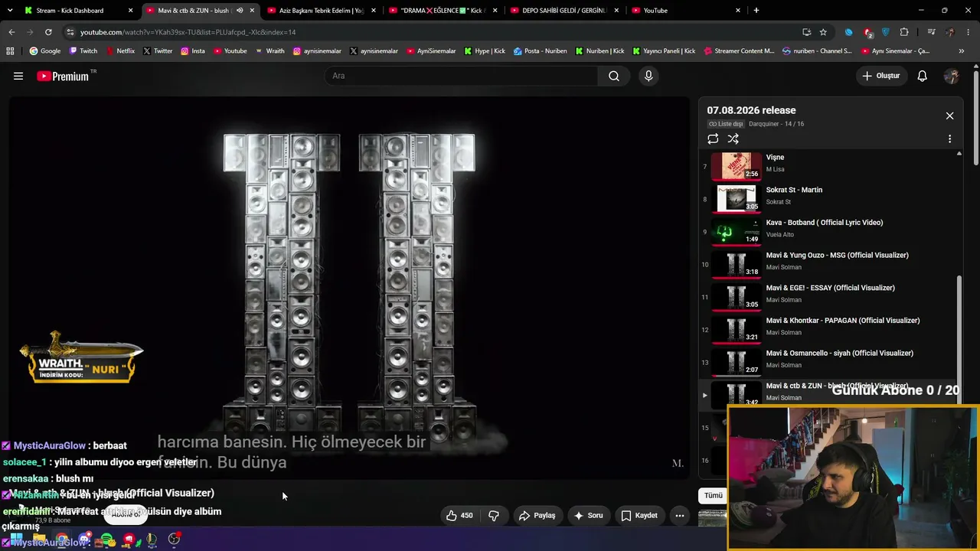Open Mavi & Osmancello - siyah title
The image size is (980, 551).
tap(839, 354)
